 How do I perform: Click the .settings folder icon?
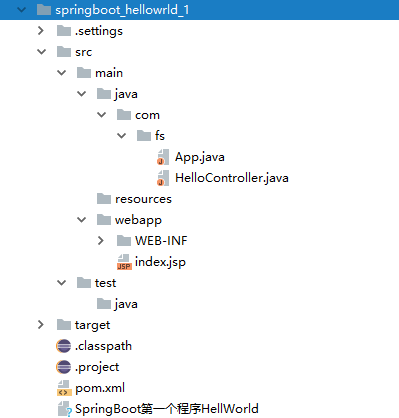click(x=64, y=31)
